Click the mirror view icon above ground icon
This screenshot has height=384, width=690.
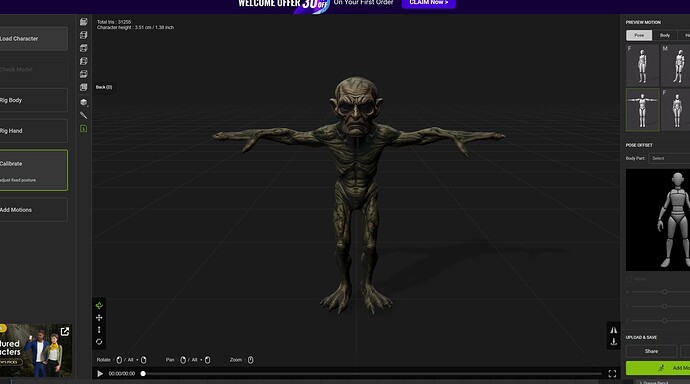coord(613,330)
